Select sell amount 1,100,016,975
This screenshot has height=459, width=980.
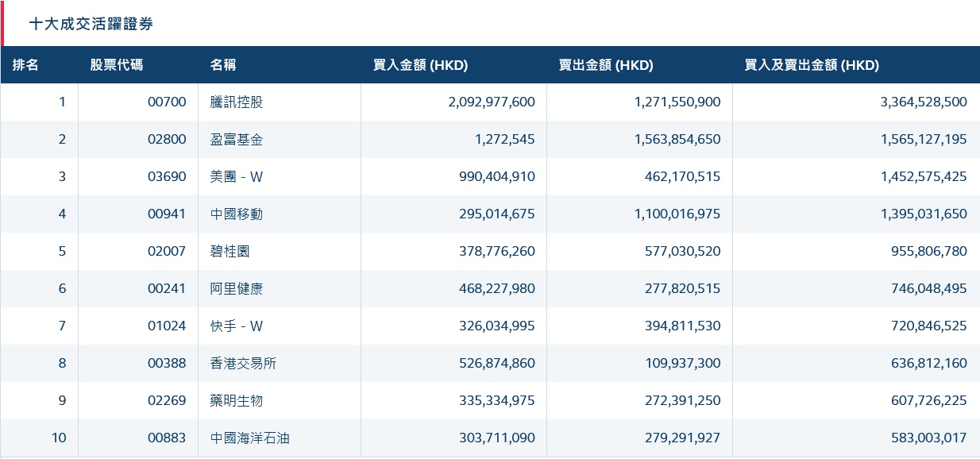click(677, 214)
